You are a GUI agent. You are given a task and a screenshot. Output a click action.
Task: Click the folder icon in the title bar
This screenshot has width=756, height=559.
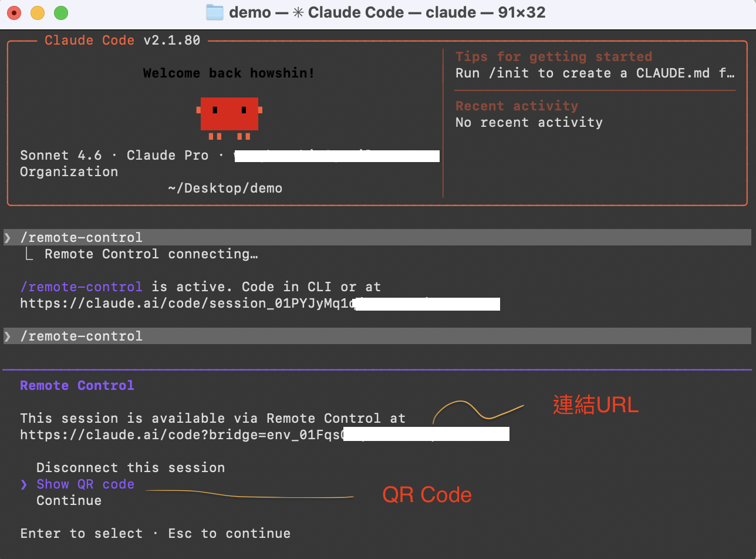[215, 12]
